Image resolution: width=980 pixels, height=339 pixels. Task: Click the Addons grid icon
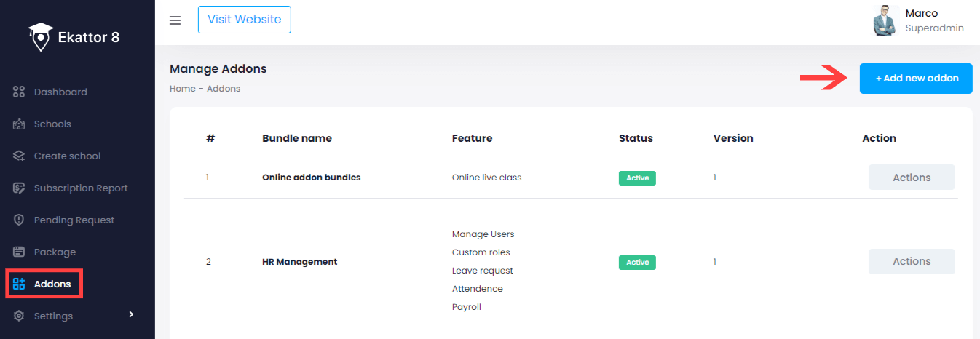(x=20, y=284)
